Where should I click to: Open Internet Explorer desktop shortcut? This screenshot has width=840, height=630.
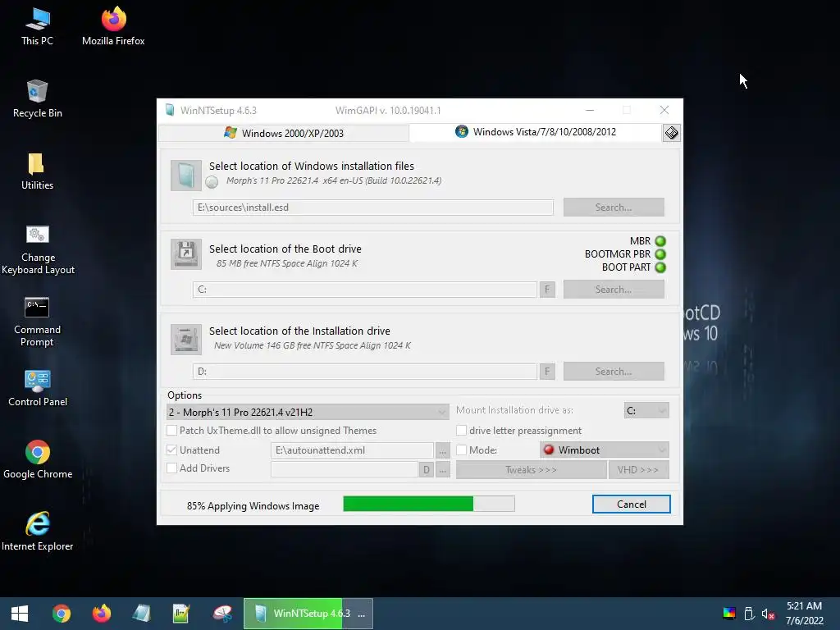tap(38, 532)
